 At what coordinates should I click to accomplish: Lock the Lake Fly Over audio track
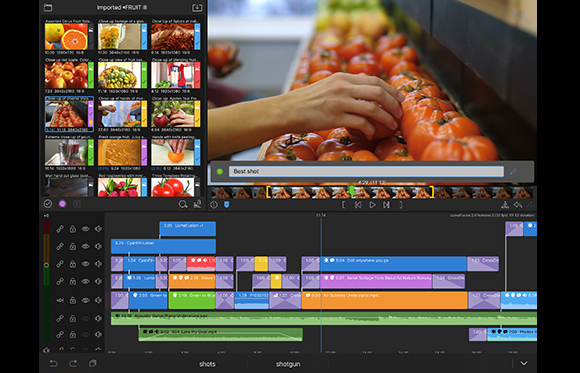coord(73,335)
